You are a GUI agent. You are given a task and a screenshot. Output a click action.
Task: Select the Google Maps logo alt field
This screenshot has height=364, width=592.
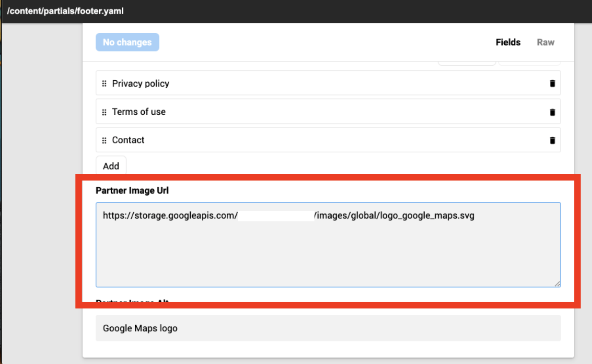tap(287, 328)
